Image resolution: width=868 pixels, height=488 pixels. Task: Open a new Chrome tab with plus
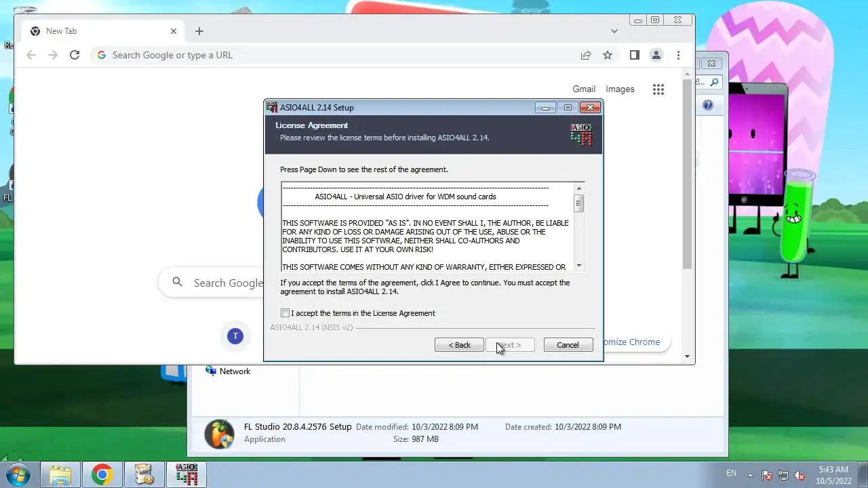click(x=199, y=31)
